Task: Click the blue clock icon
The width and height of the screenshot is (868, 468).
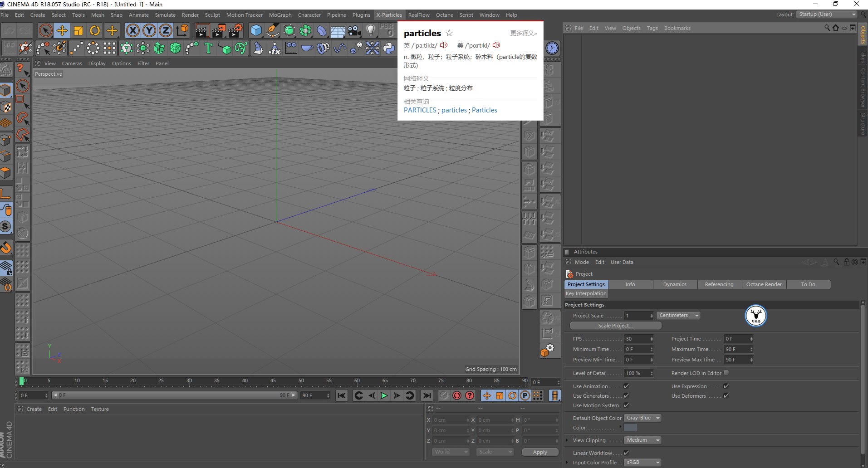Action: (552, 48)
